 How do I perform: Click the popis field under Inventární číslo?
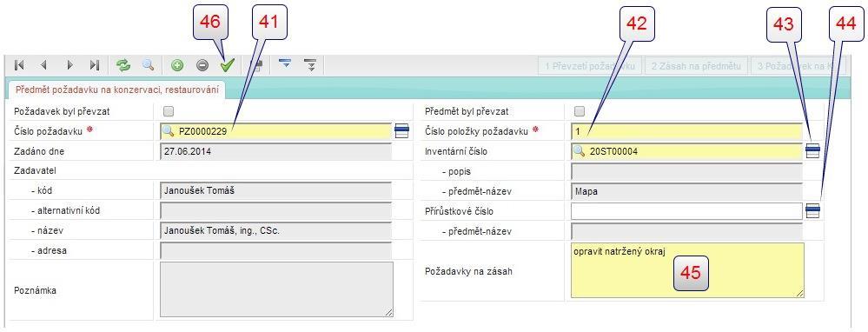(686, 171)
